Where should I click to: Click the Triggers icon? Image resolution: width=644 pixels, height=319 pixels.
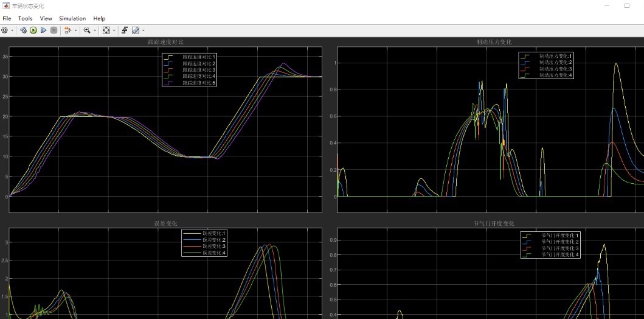(x=125, y=30)
